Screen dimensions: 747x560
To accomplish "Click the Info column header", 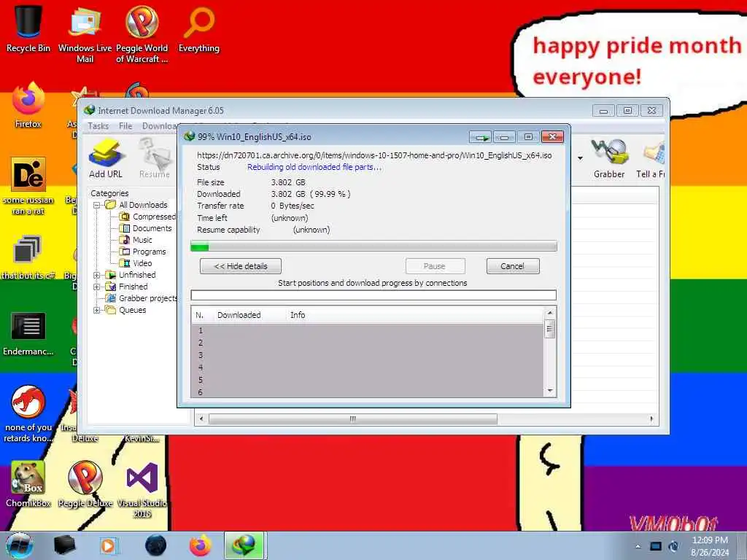I will tap(298, 315).
